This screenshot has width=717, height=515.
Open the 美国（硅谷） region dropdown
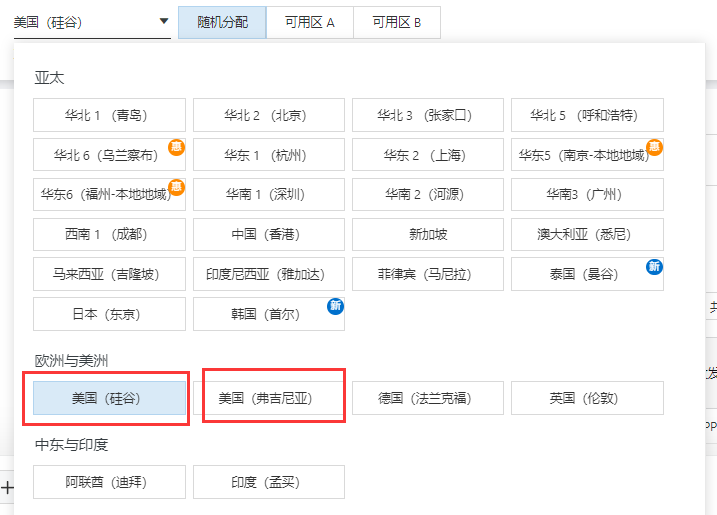click(92, 21)
